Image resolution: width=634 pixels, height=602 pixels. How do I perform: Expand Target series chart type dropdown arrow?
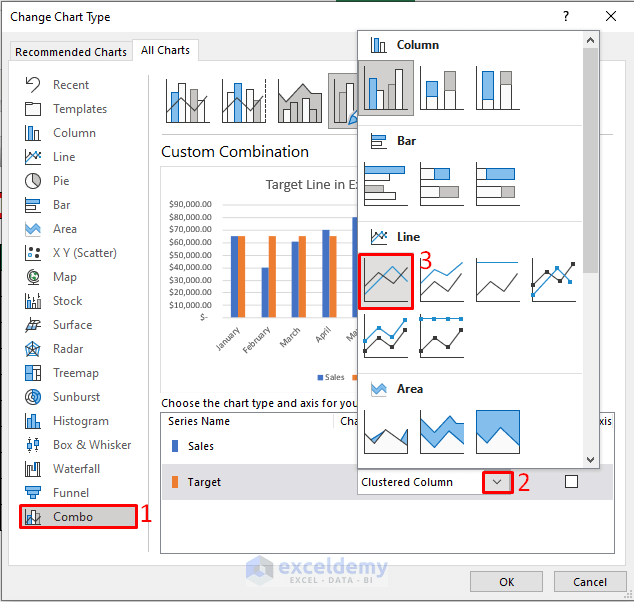pos(497,482)
